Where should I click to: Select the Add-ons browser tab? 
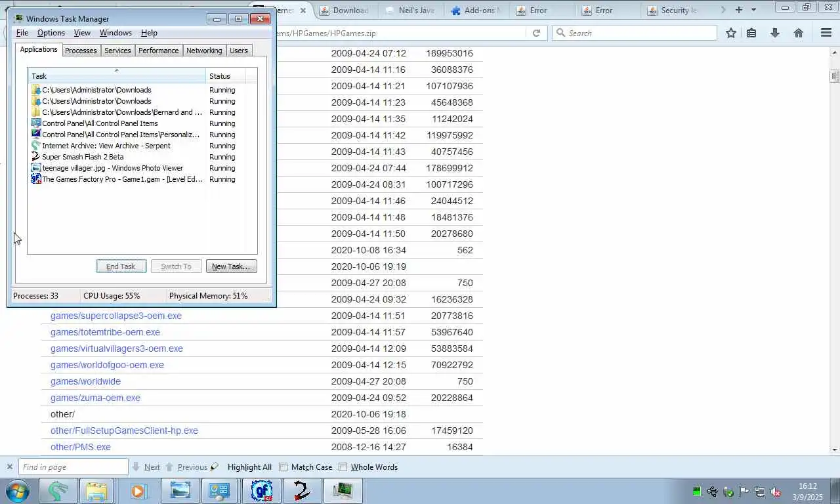tap(476, 10)
